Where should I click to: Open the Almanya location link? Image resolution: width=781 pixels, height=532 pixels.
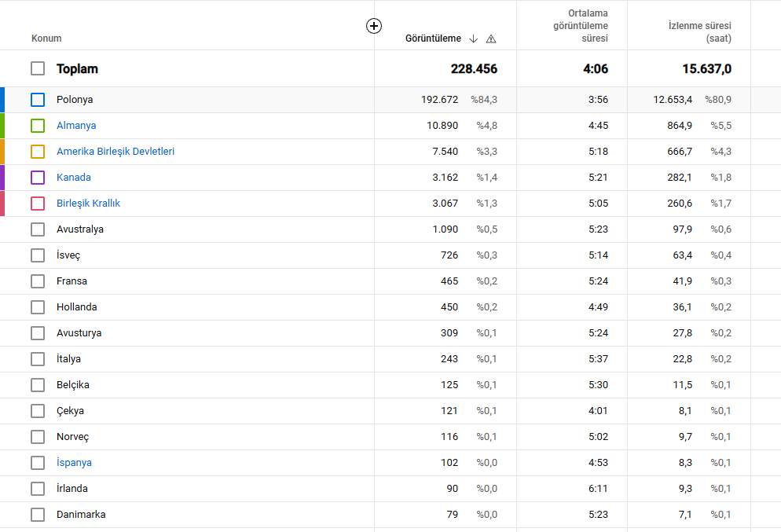click(x=76, y=126)
